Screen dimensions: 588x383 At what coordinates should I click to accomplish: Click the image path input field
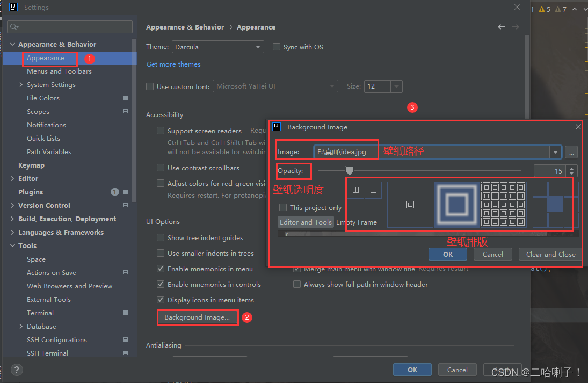point(431,153)
